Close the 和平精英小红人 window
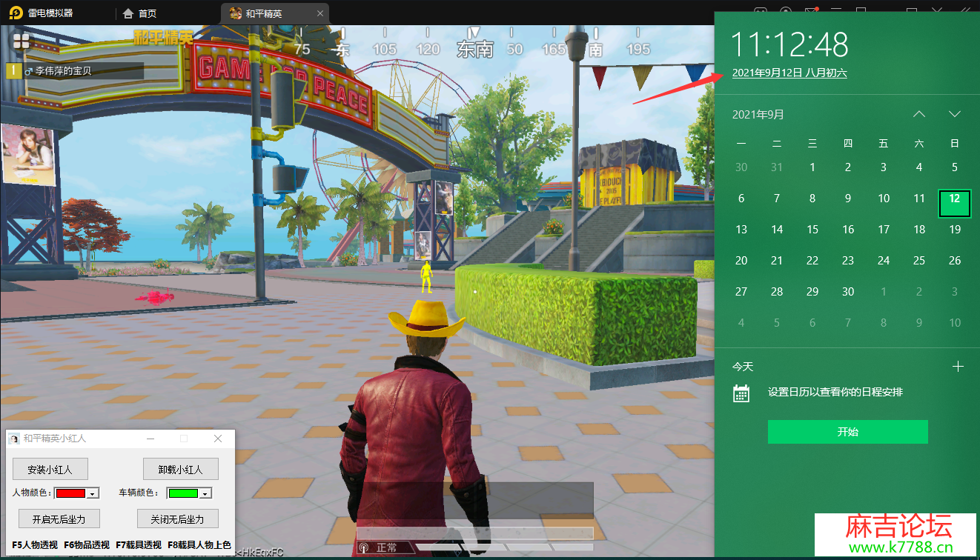The image size is (980, 560). (218, 439)
